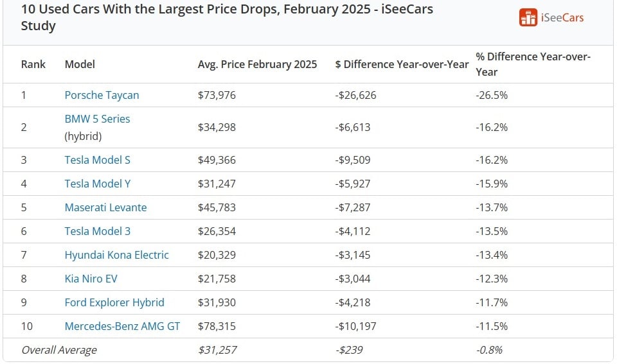Screen dimensions: 617x364
Task: Follow the Tesla Model S link
Action: 97,160
